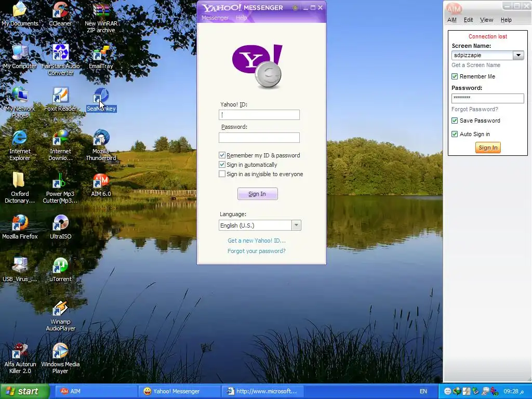This screenshot has height=399, width=532.
Task: Open the View menu in AIM window
Action: (486, 20)
